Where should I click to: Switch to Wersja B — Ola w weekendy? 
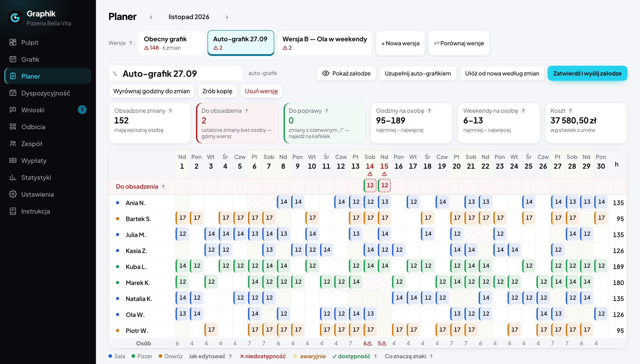point(325,43)
